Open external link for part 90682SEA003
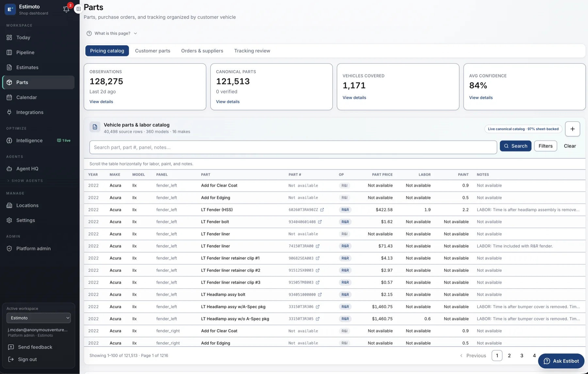The height and width of the screenshot is (374, 588). [318, 258]
